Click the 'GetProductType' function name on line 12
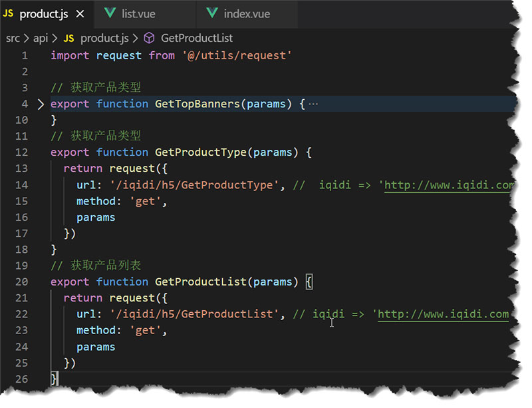 coord(201,152)
